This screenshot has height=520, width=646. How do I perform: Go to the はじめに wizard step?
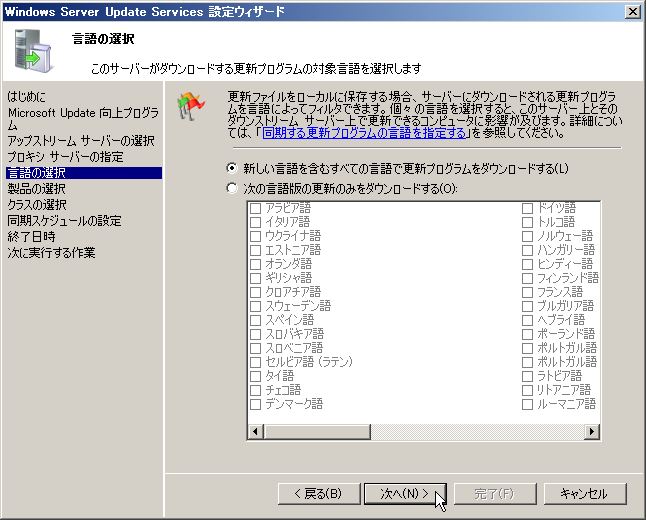pyautogui.click(x=27, y=96)
